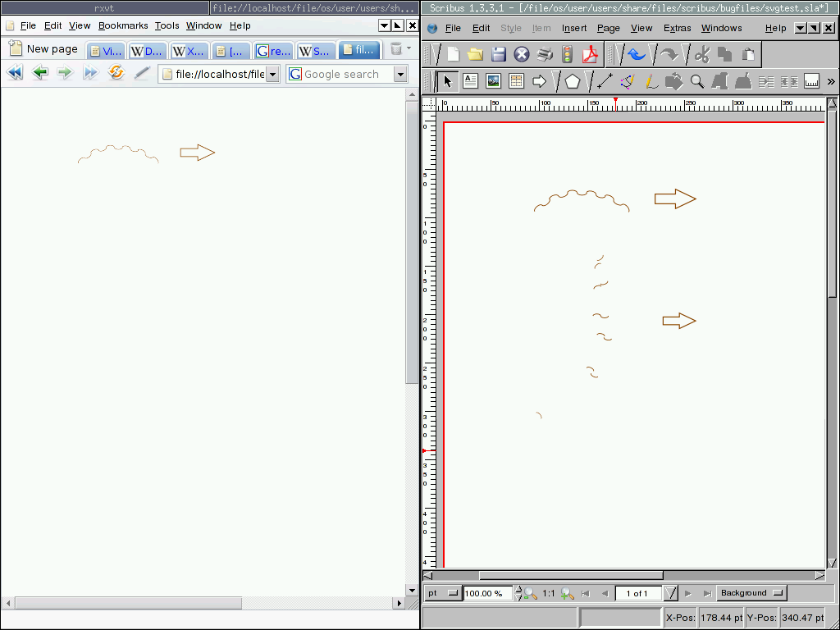Viewport: 840px width, 630px height.
Task: Expand the Google search engine dropdown
Action: (x=400, y=74)
